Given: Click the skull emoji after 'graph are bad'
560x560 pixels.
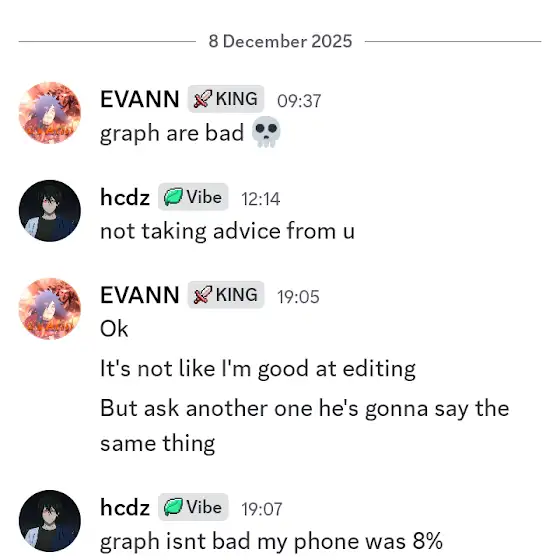Looking at the screenshot, I should click(266, 132).
